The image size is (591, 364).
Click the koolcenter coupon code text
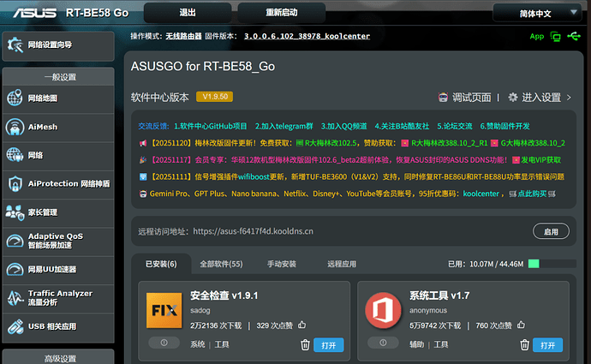(481, 194)
